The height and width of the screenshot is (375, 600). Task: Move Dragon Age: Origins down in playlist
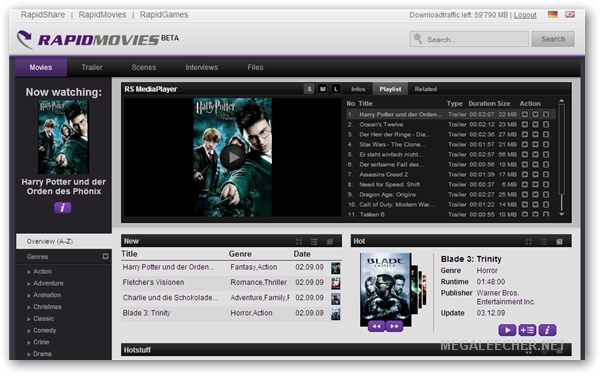535,194
